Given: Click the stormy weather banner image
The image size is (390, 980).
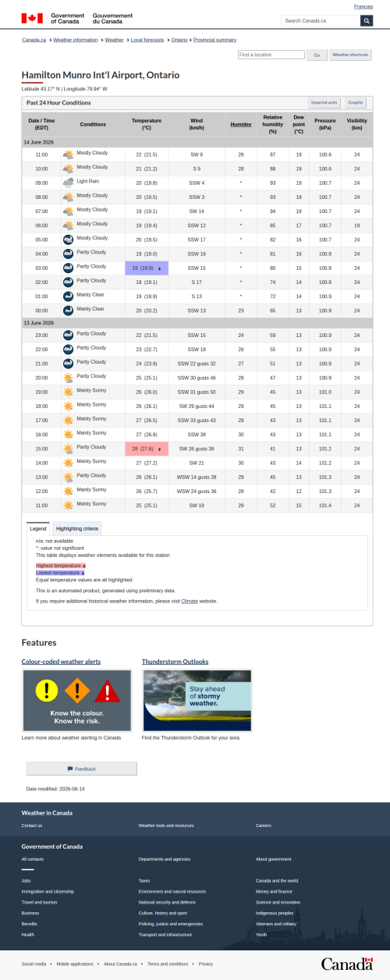Looking at the screenshot, I should coord(197,700).
